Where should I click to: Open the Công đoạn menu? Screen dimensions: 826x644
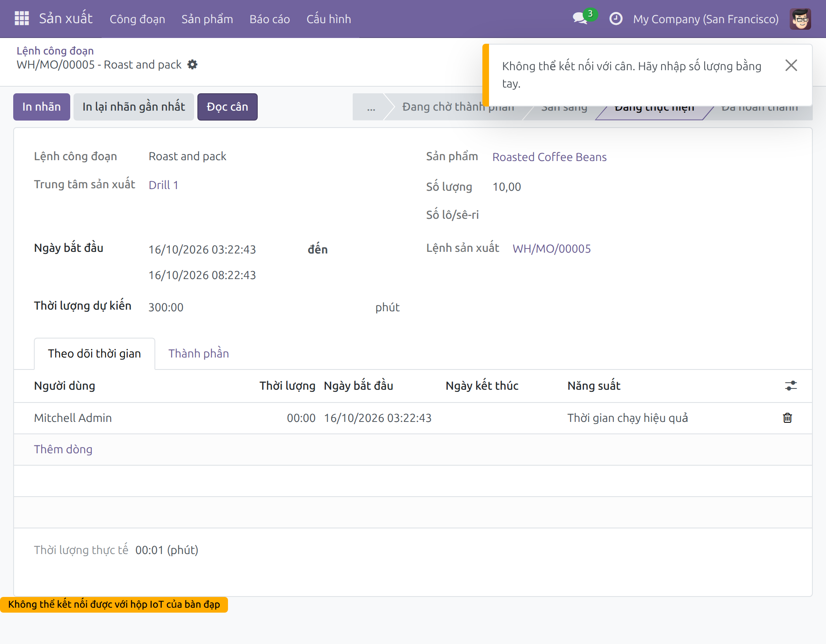(137, 19)
